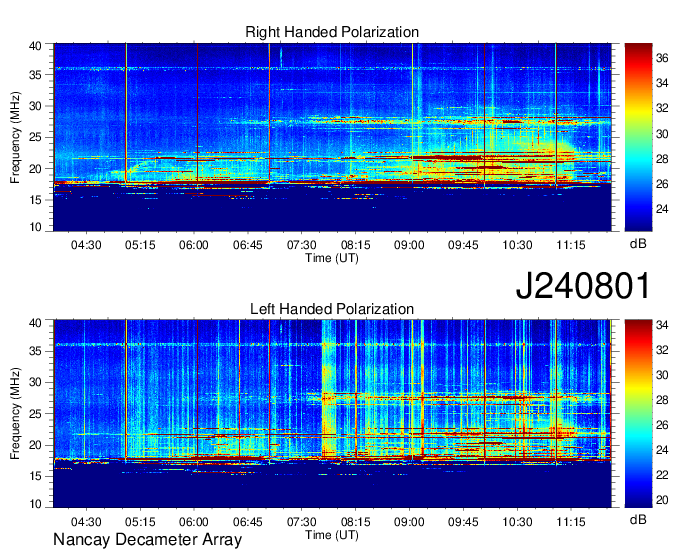680x552 pixels.
Task: Click 25 MHz frequency tick, Left Handed panel
Action: 36,414
